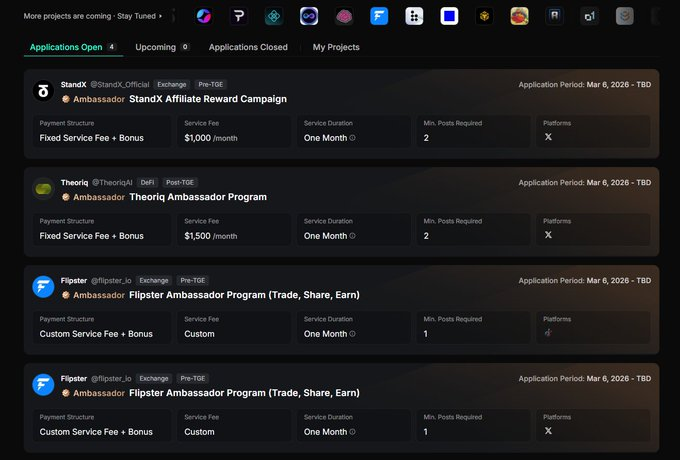Image resolution: width=680 pixels, height=460 pixels.
Task: Click the Post-TGE tag on Theoriq card
Action: (180, 183)
